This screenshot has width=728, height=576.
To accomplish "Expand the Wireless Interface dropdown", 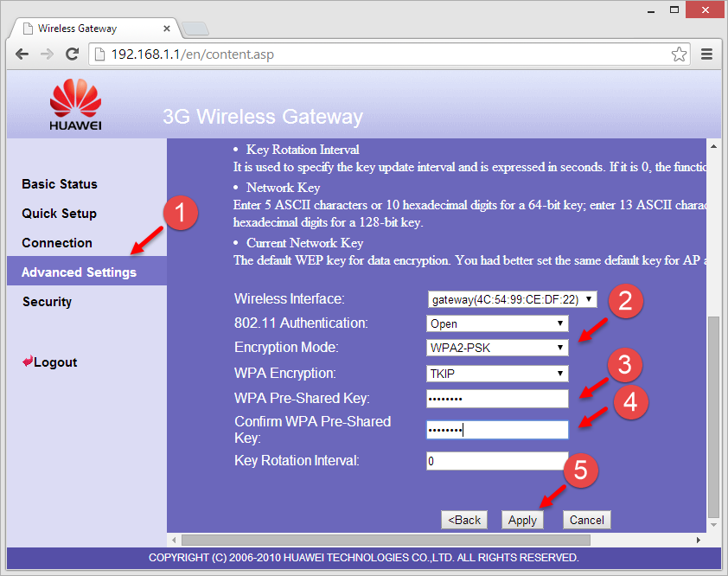I will [x=512, y=299].
